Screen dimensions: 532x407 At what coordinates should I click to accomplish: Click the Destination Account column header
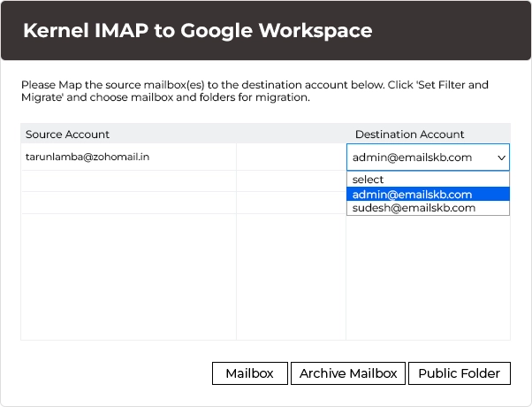pos(409,134)
